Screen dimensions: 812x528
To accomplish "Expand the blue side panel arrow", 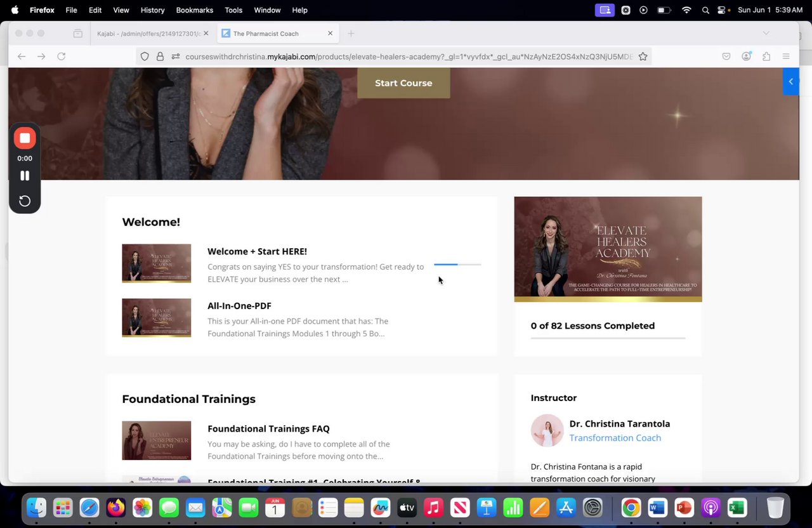I will 790,81.
